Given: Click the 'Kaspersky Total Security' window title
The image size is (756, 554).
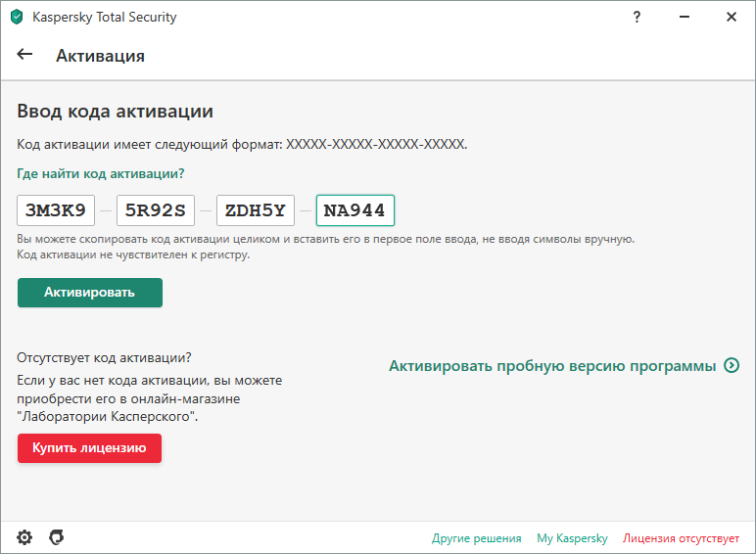Looking at the screenshot, I should point(105,17).
